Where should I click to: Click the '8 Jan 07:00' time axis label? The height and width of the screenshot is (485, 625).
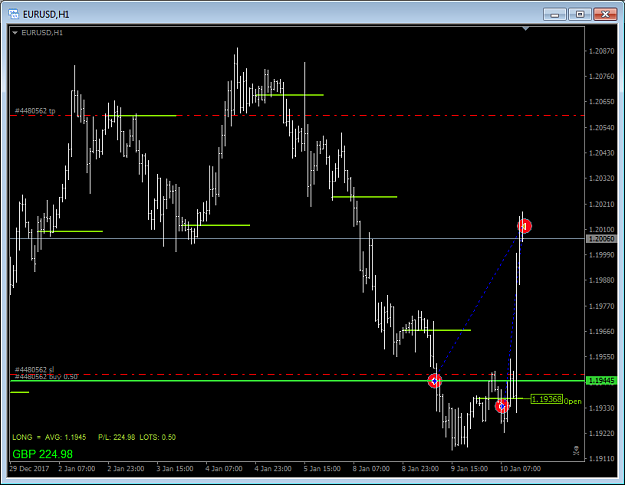coord(371,469)
